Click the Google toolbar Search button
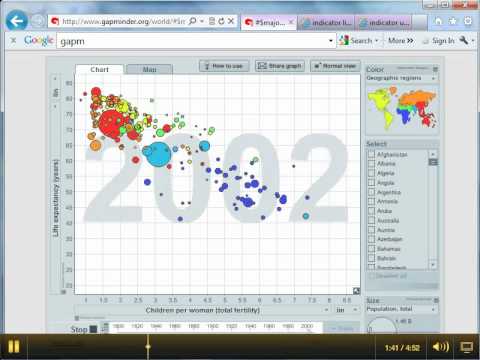 click(355, 41)
